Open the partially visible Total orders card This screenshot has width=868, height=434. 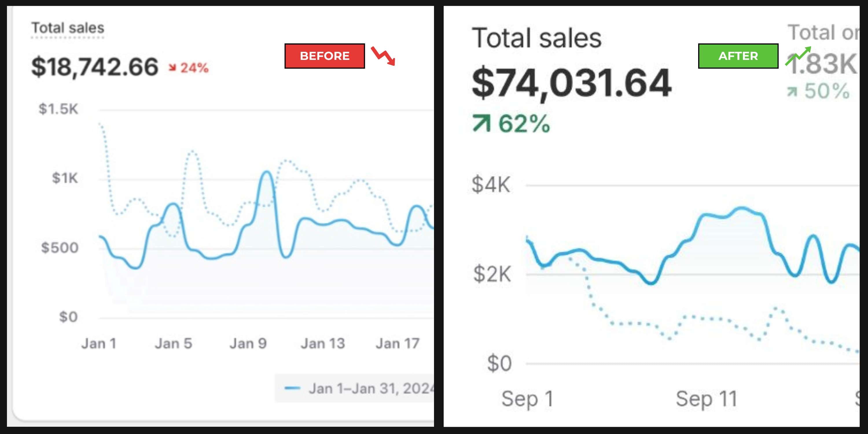[x=823, y=33]
